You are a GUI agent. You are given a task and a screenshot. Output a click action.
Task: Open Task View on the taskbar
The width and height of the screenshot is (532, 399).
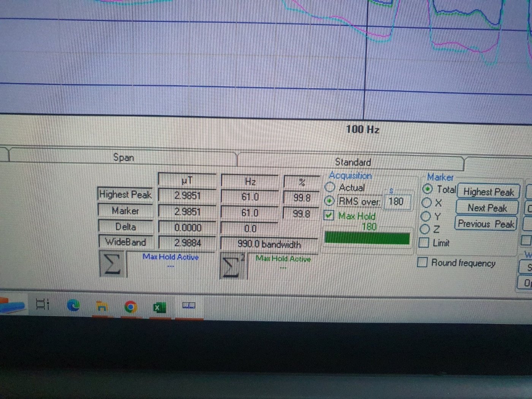click(42, 304)
